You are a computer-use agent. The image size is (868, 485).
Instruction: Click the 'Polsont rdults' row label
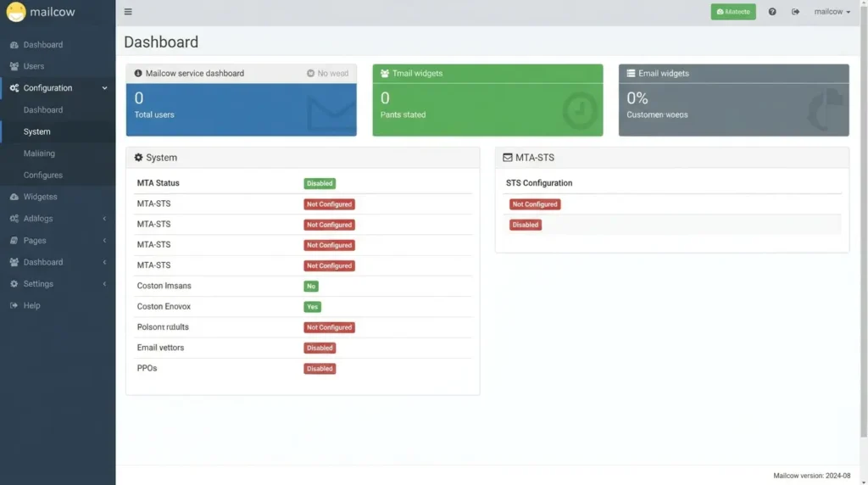163,327
